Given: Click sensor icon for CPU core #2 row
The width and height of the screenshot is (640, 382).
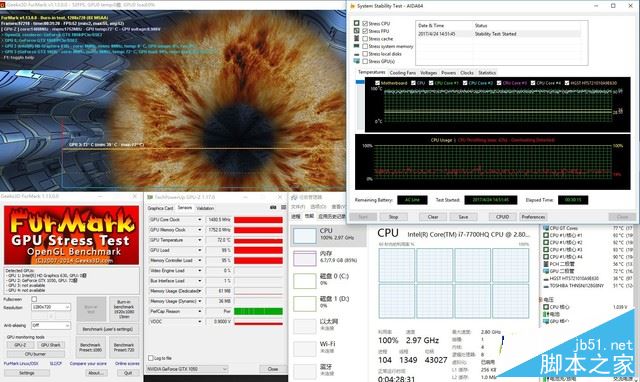Looking at the screenshot, I should (546, 242).
